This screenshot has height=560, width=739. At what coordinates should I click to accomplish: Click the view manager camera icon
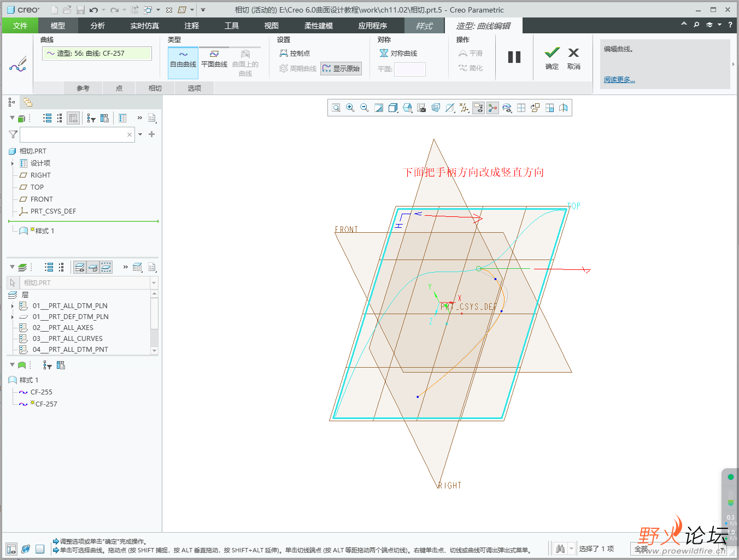(x=421, y=108)
